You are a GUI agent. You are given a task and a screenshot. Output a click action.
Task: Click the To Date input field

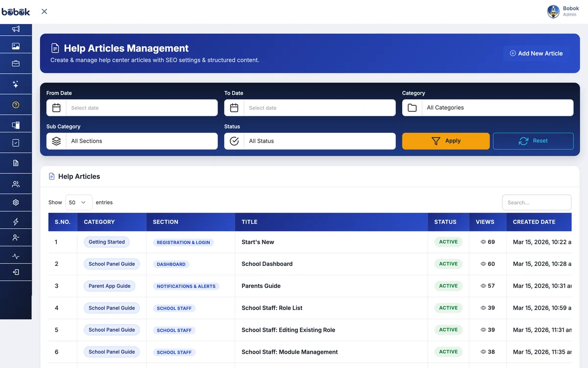click(319, 108)
